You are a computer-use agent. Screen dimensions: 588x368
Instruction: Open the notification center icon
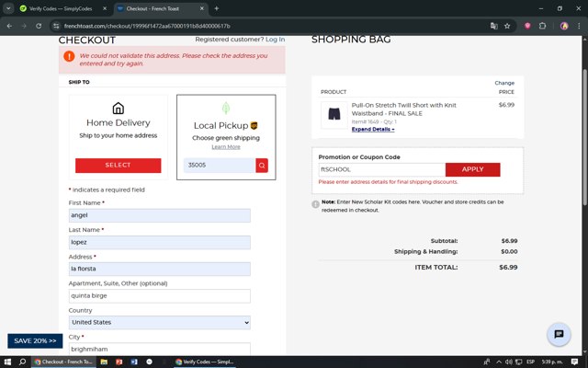coord(574,362)
